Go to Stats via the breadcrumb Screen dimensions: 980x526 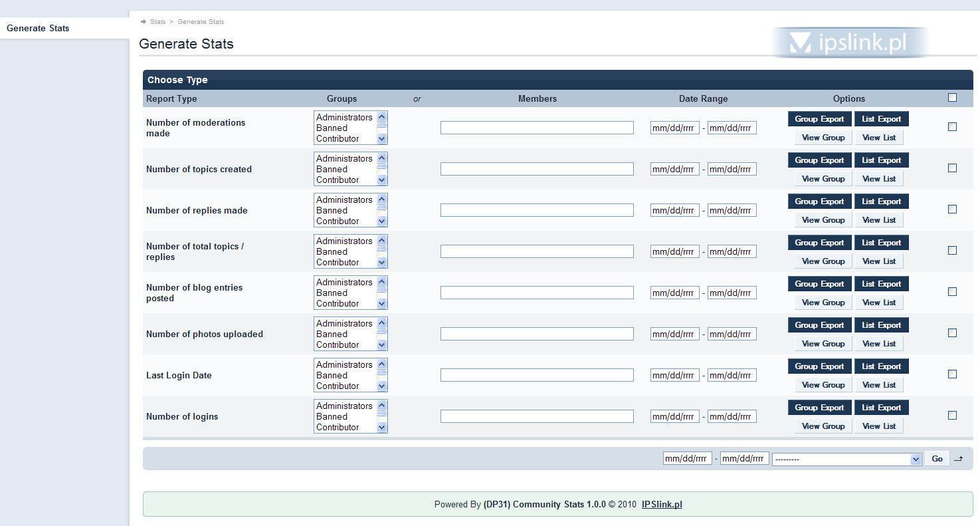(157, 22)
